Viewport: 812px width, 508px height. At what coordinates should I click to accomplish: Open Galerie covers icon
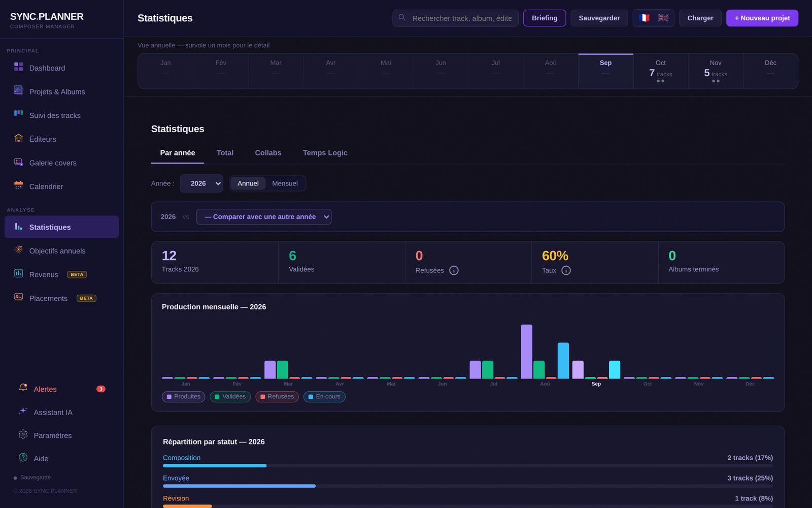pyautogui.click(x=18, y=162)
